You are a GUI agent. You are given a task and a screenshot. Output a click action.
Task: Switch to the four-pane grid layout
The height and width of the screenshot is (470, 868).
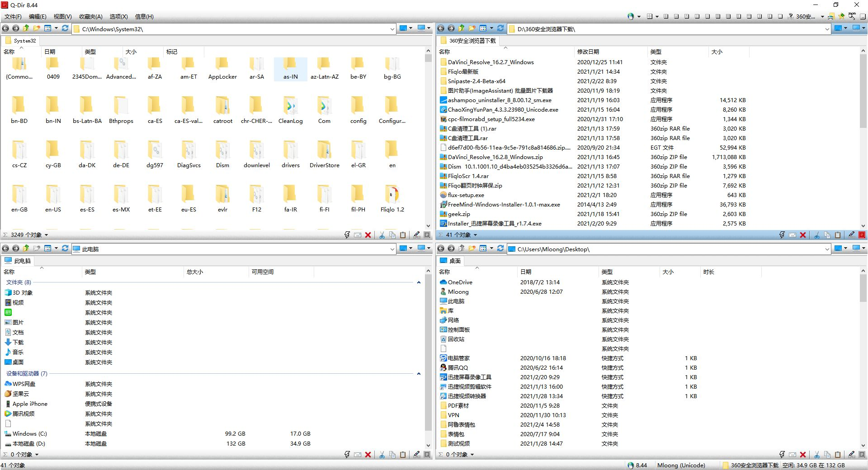pyautogui.click(x=666, y=17)
